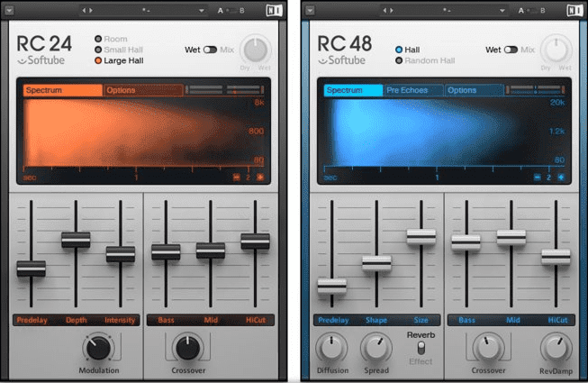Screen dimensions: 588x383
Task: Open the Options tab in RC 48
Action: click(x=474, y=90)
